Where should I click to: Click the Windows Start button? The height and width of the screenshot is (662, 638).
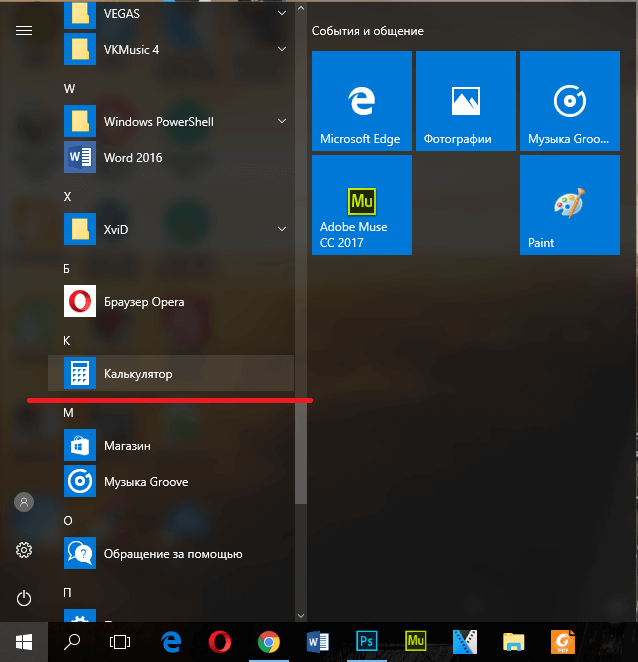tap(24, 642)
